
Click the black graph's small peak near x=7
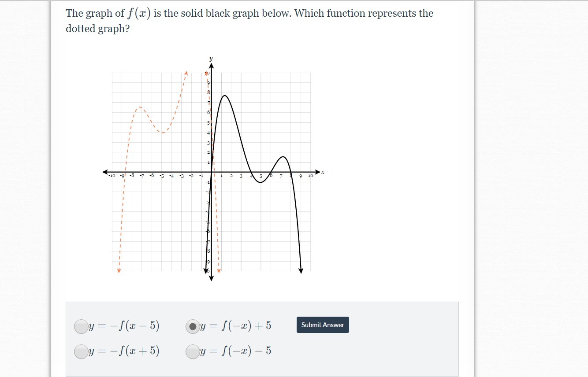[283, 157]
